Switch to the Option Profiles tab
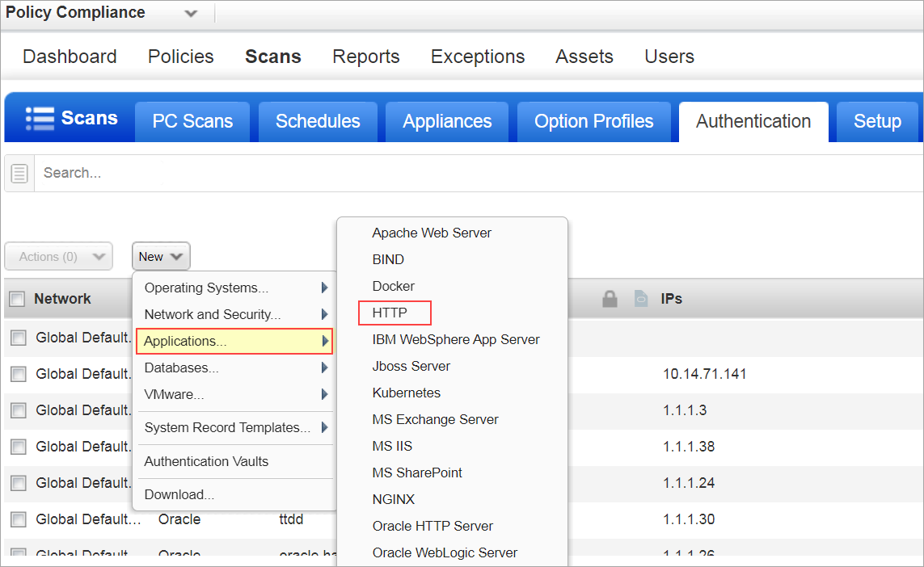924x567 pixels. pyautogui.click(x=593, y=121)
